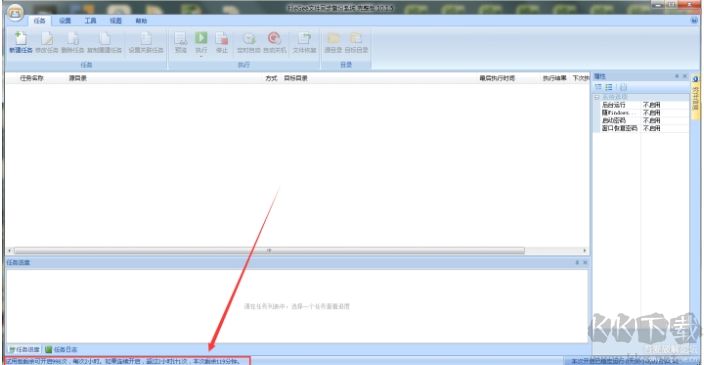Open the Settings (设置) ribbon tab
The image size is (704, 365).
pyautogui.click(x=65, y=21)
